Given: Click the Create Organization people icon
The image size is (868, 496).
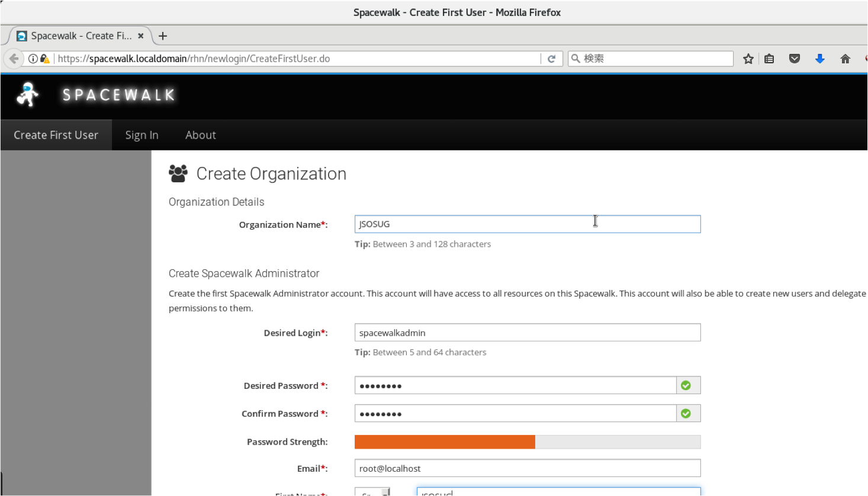Looking at the screenshot, I should tap(178, 173).
